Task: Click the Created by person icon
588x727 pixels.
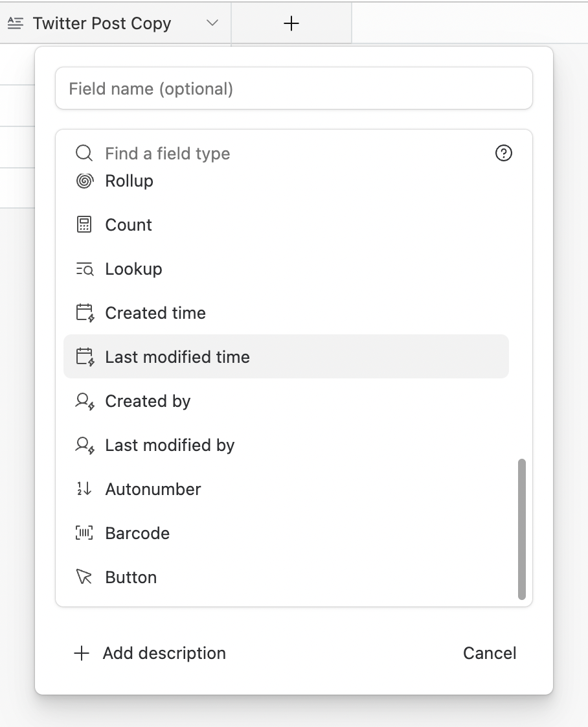Action: [x=85, y=402]
